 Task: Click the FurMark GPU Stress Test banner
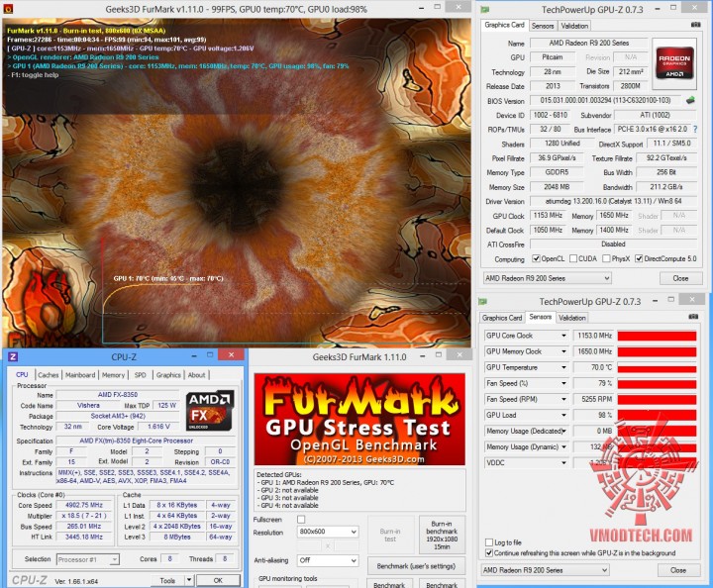coord(359,420)
